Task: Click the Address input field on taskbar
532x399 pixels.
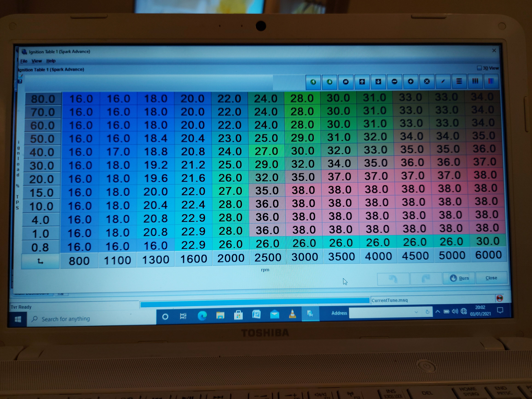Action: point(382,312)
